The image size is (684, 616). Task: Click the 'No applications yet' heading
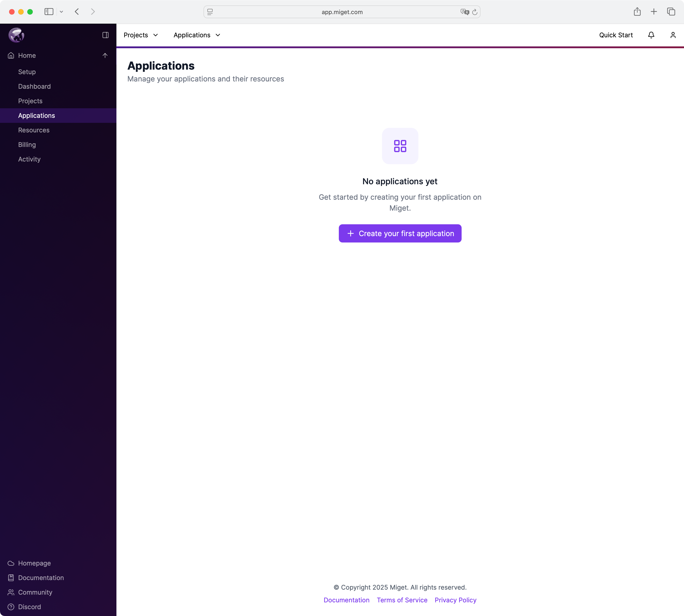400,182
